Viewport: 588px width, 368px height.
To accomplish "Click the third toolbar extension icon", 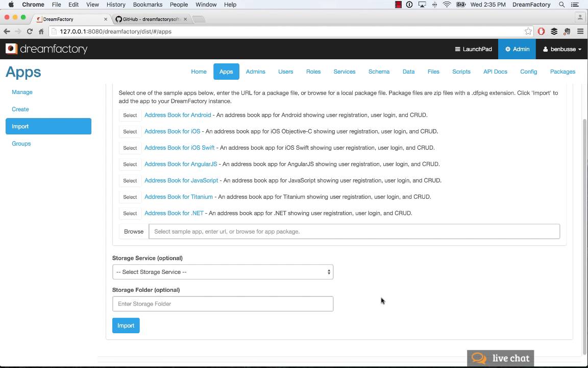I will (x=567, y=32).
